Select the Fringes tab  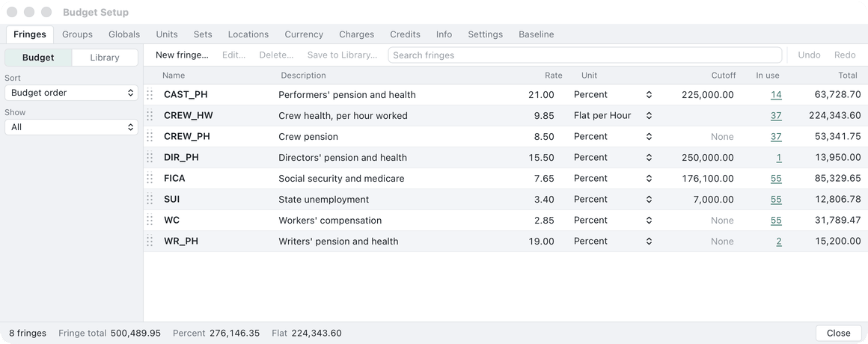point(30,34)
